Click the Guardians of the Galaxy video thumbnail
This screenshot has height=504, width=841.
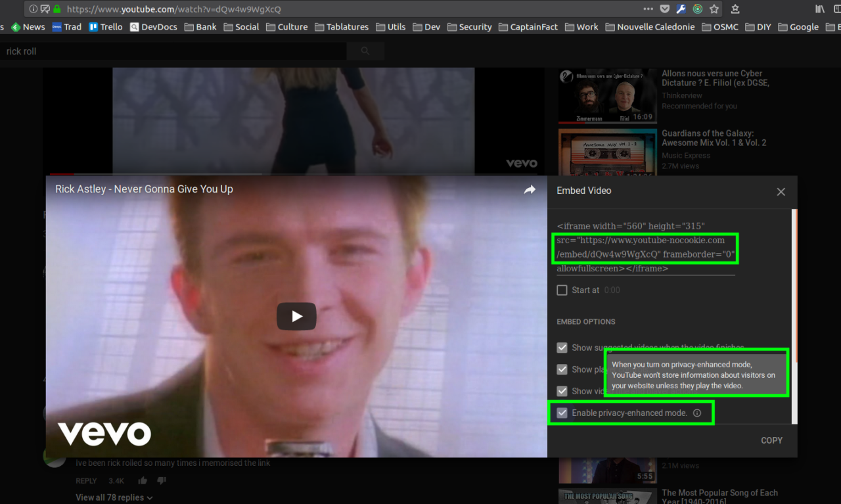(x=607, y=152)
